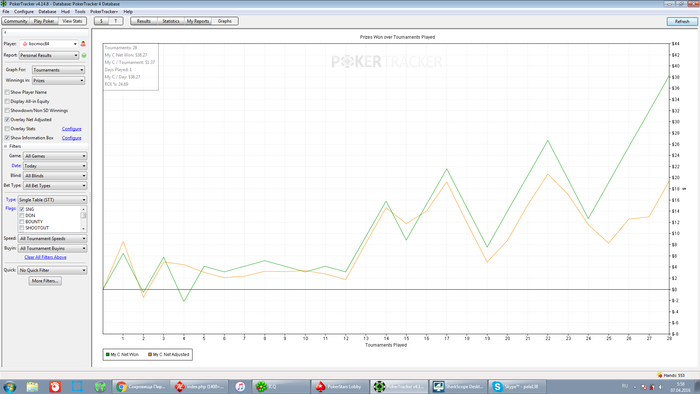Switch to Skype in the taskbar
The width and height of the screenshot is (700, 394).
[x=517, y=386]
